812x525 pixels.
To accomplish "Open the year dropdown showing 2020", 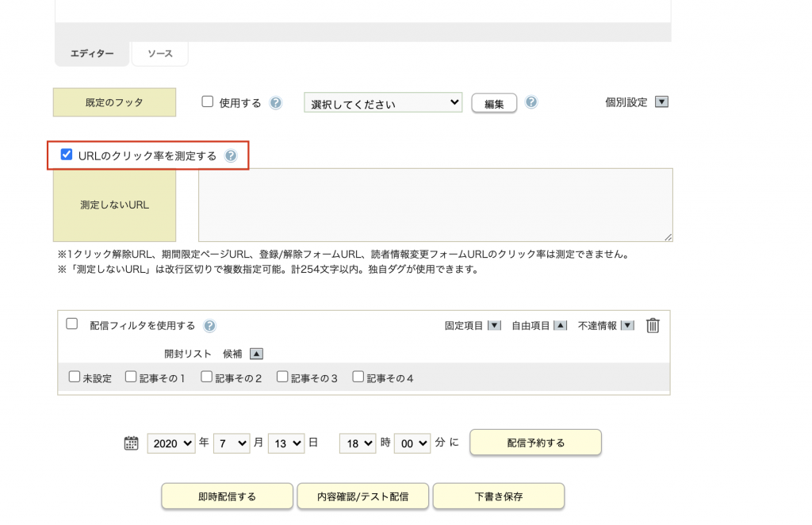I will (x=171, y=443).
